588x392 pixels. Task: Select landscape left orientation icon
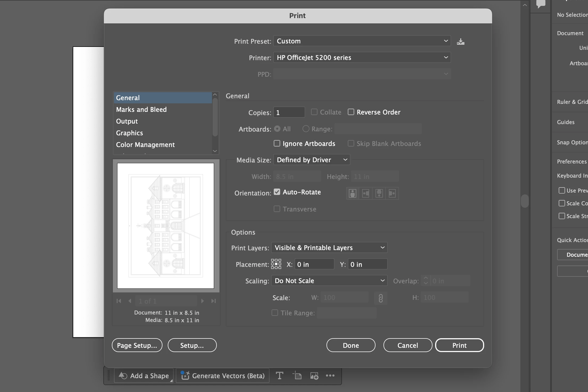pos(366,193)
